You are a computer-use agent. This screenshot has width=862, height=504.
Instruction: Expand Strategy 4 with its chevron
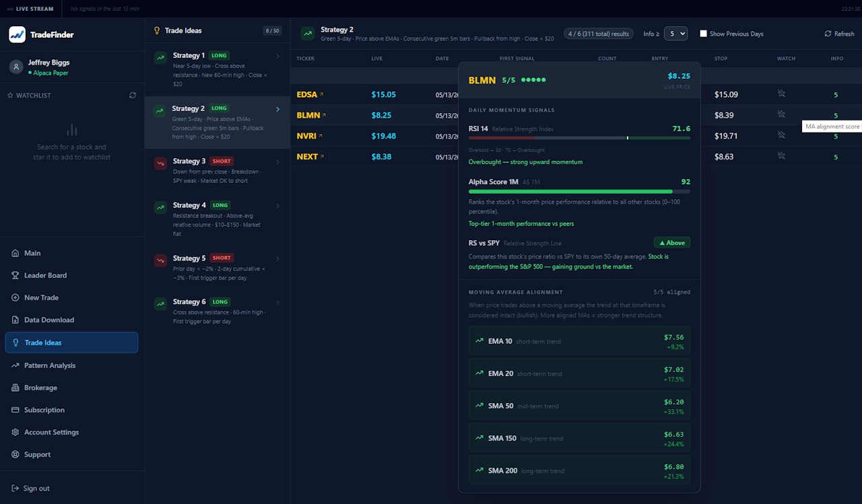(278, 206)
